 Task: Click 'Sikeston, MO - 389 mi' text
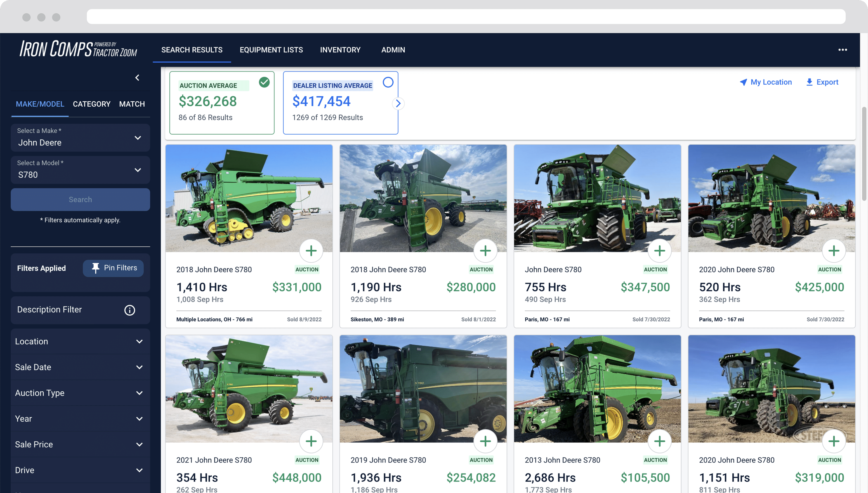click(377, 319)
